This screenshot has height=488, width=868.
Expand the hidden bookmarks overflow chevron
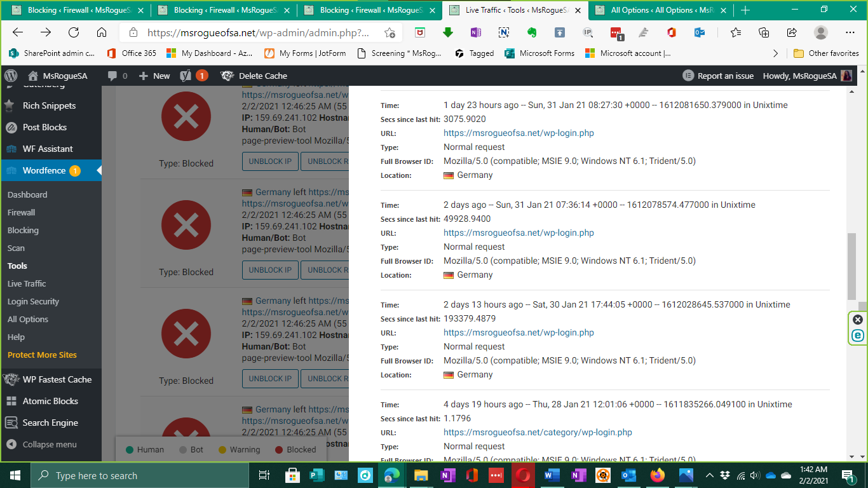(775, 53)
